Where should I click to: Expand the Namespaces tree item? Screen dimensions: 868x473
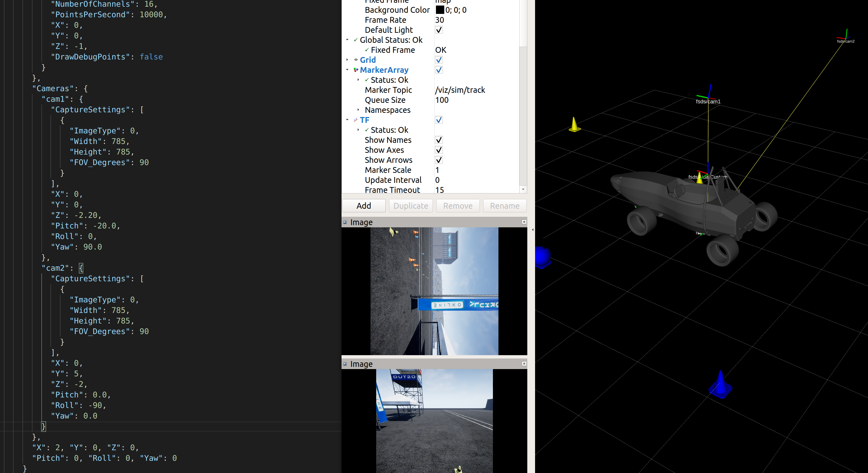pos(358,110)
